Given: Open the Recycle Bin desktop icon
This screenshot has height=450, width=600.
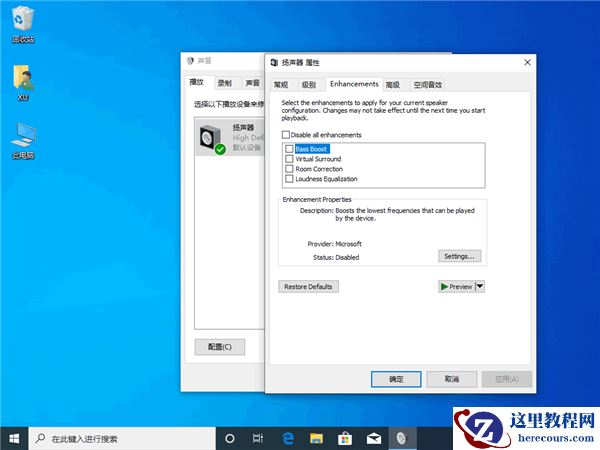Looking at the screenshot, I should tap(23, 25).
